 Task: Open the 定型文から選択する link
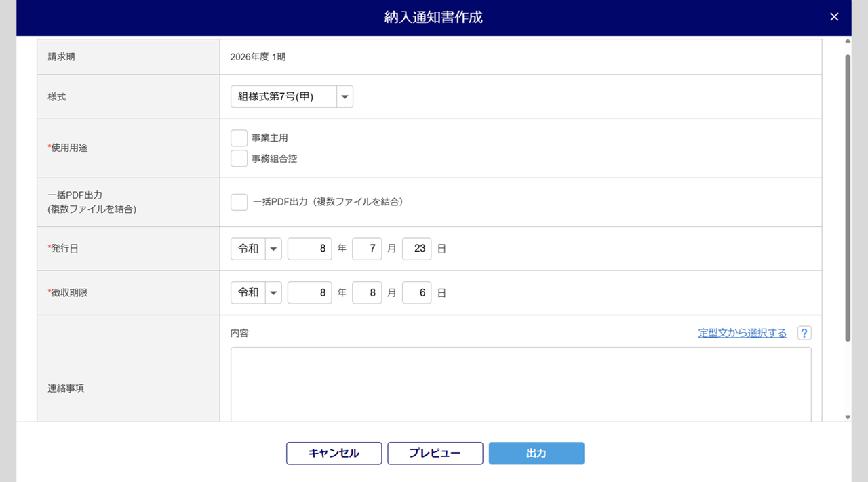point(743,333)
